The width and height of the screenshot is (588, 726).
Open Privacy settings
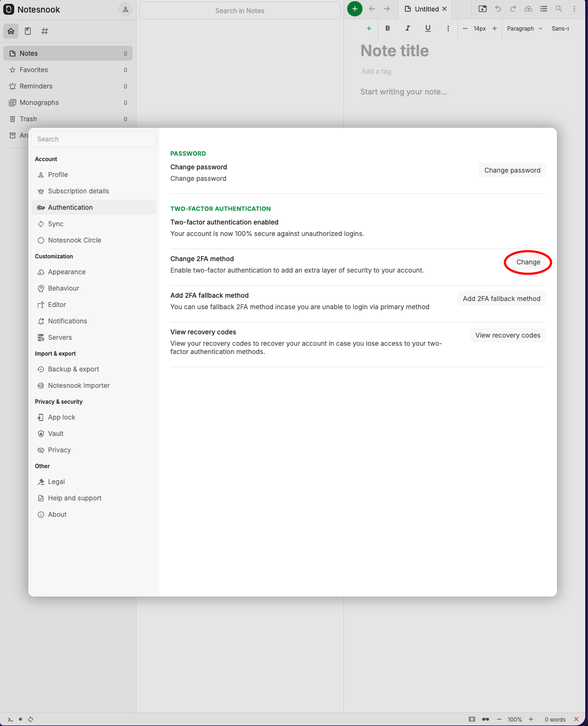click(x=94, y=450)
